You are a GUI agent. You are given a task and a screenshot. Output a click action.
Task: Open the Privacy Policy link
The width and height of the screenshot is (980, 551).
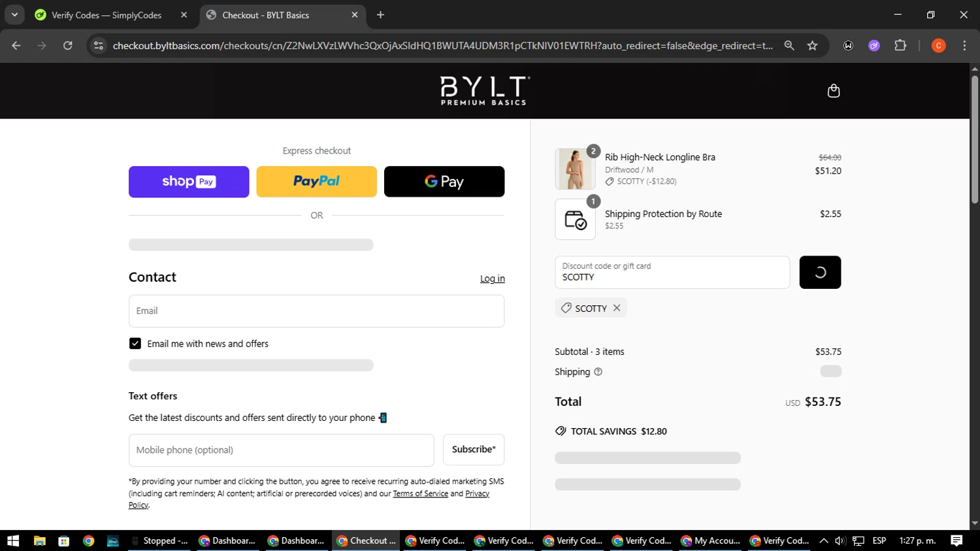(x=477, y=493)
